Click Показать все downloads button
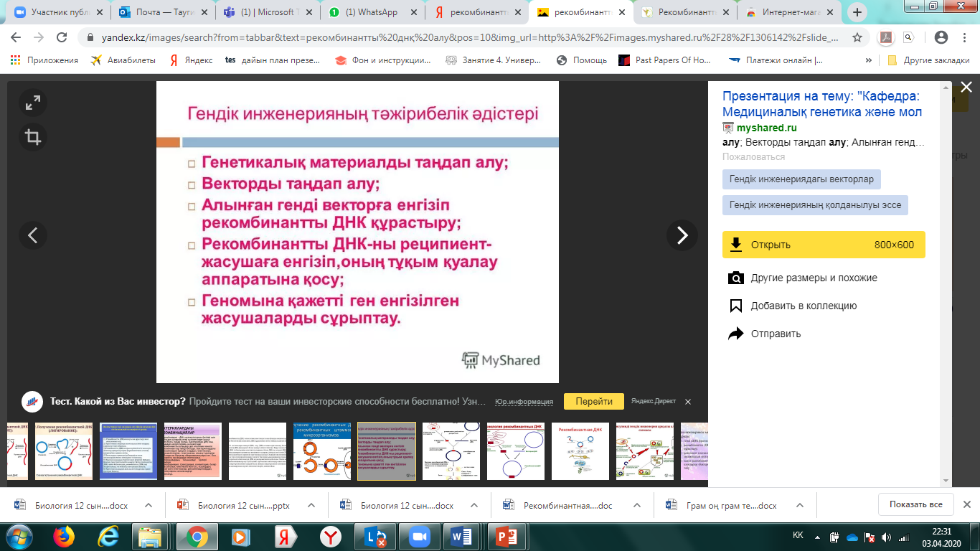The height and width of the screenshot is (551, 980). pos(915,504)
